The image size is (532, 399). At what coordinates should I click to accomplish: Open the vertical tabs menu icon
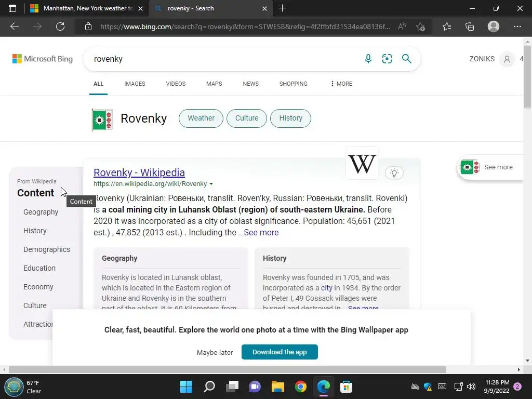(12, 8)
